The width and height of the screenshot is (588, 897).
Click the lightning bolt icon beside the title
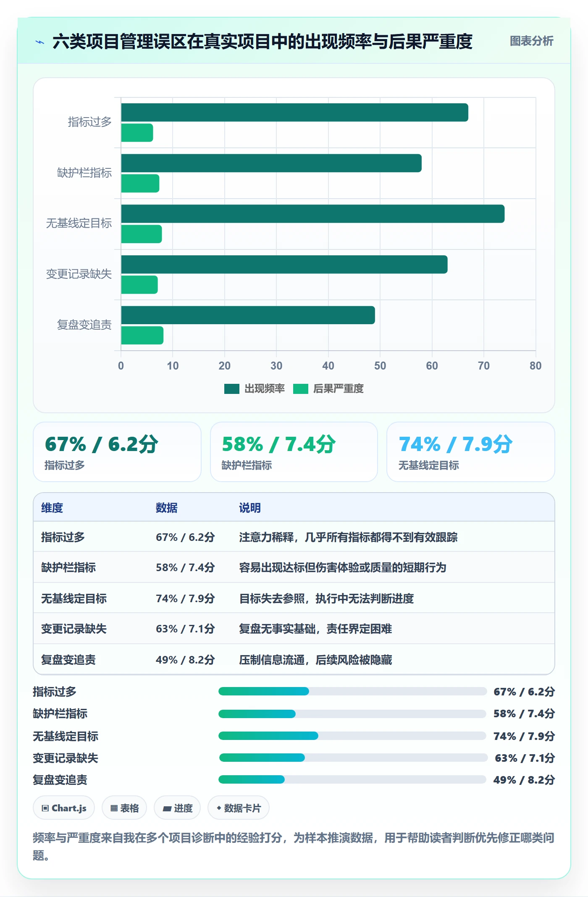tap(40, 42)
